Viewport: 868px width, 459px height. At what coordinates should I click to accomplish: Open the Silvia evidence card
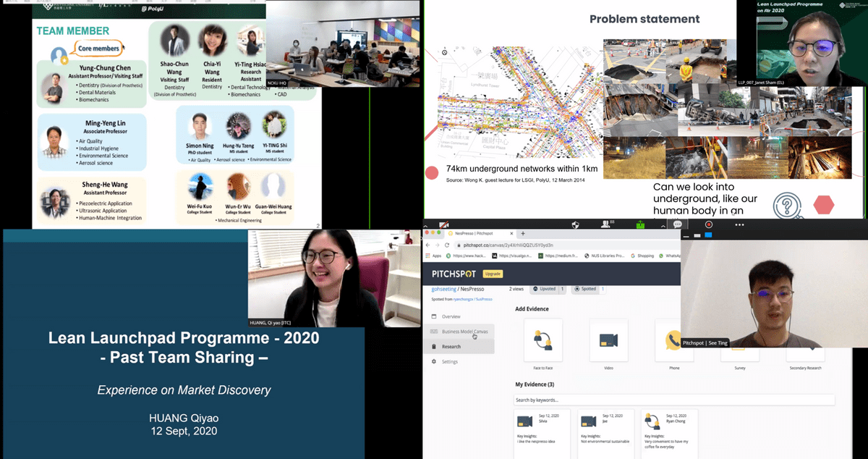(542, 433)
